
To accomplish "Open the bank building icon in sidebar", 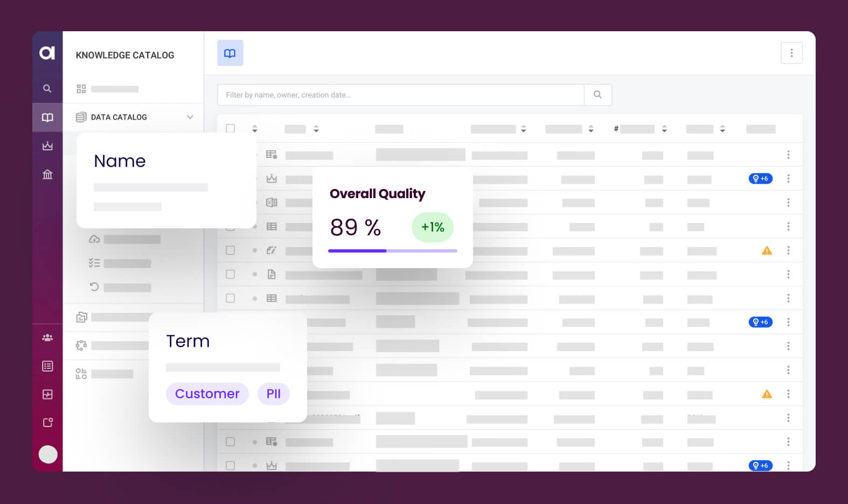I will click(47, 174).
